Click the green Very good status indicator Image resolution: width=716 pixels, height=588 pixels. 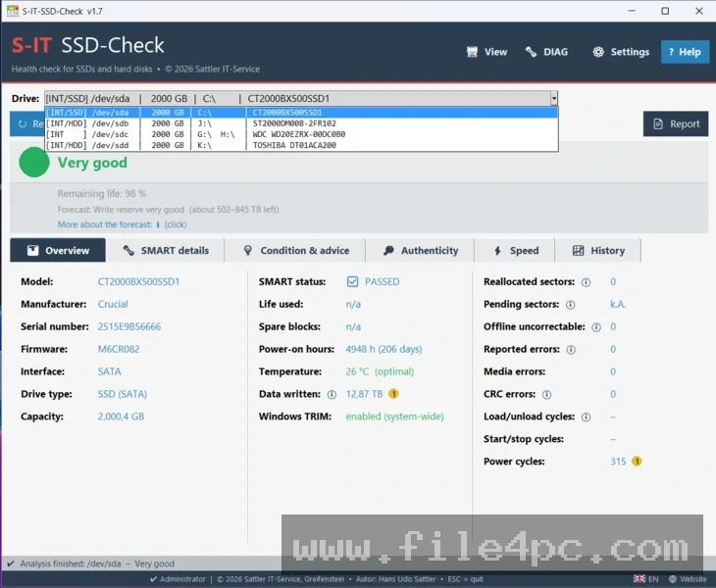pos(34,163)
